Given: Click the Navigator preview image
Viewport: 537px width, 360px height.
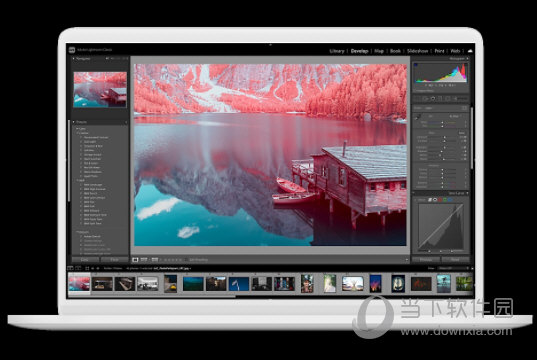Looking at the screenshot, I should [100, 90].
